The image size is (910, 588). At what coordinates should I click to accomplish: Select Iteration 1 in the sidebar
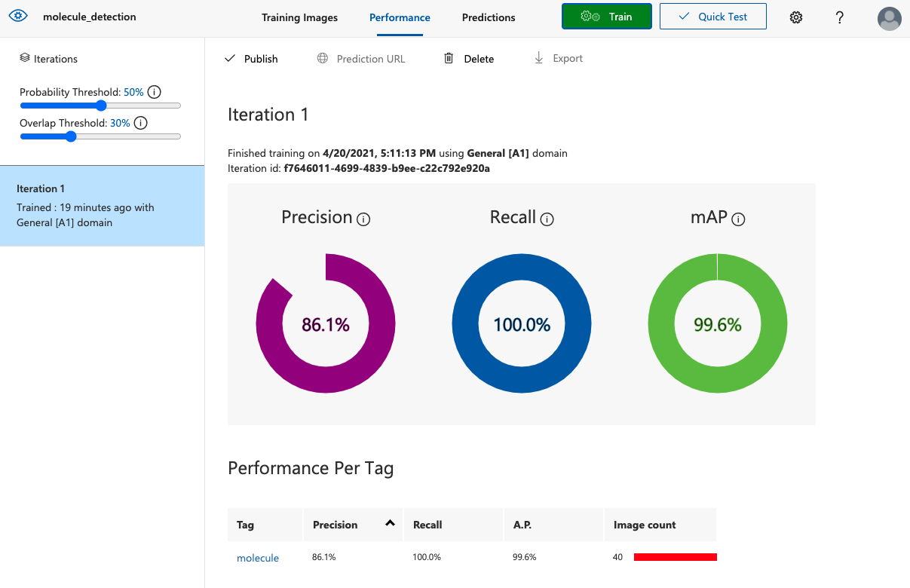pyautogui.click(x=102, y=206)
